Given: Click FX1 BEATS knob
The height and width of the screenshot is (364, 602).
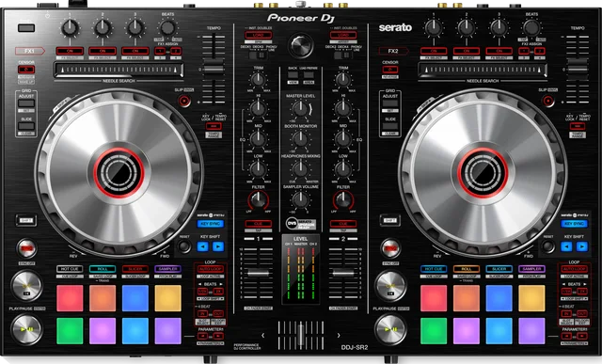Looking at the screenshot, I should (167, 27).
